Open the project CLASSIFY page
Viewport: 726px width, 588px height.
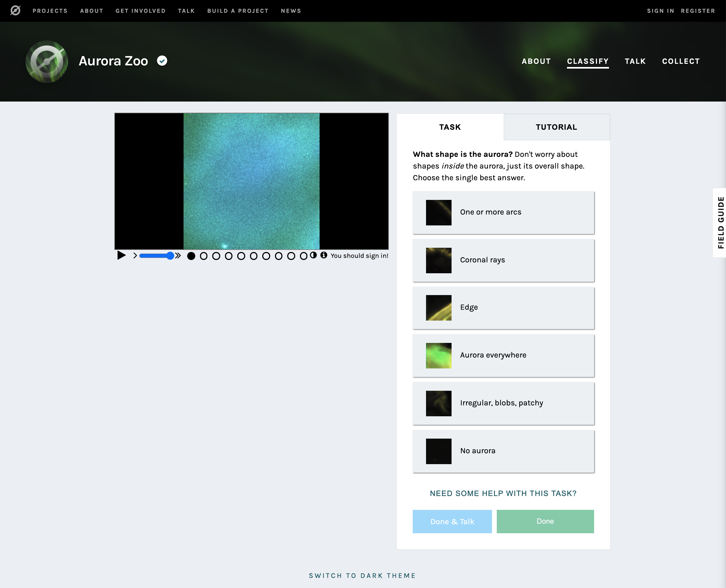tap(588, 61)
